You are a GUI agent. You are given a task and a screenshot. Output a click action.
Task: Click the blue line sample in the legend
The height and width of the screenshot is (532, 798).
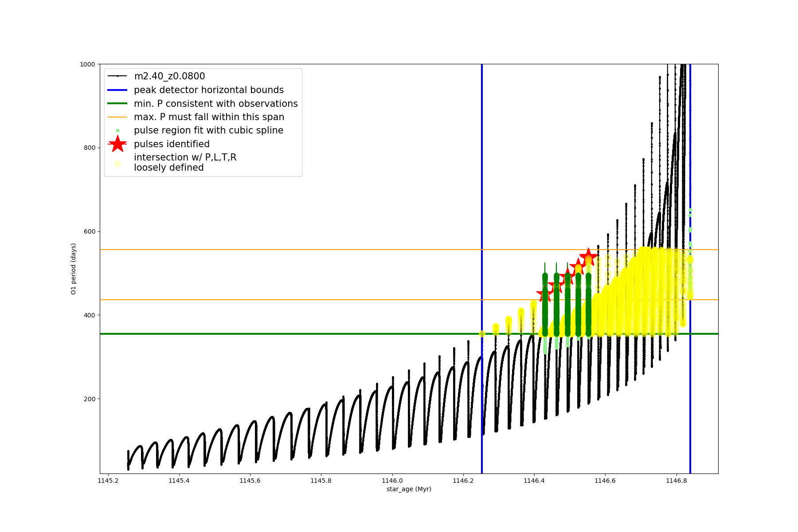click(x=117, y=90)
